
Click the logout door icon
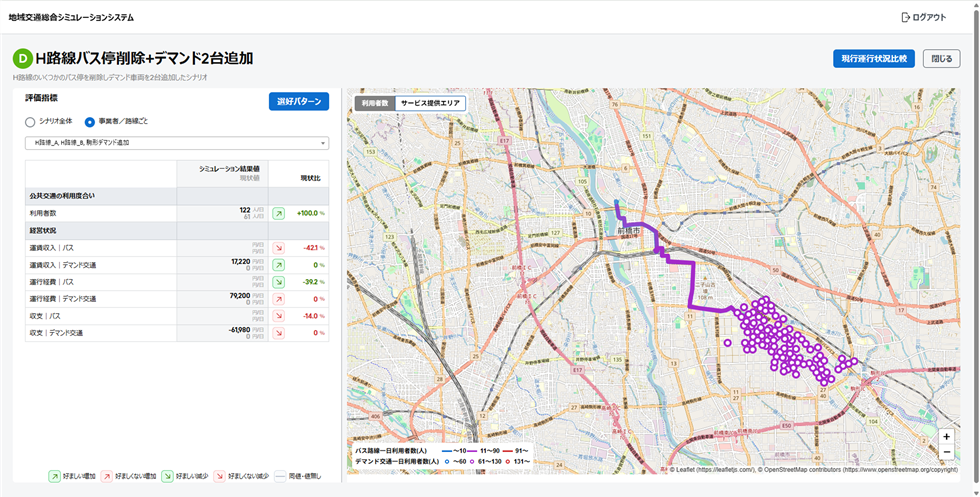point(906,18)
